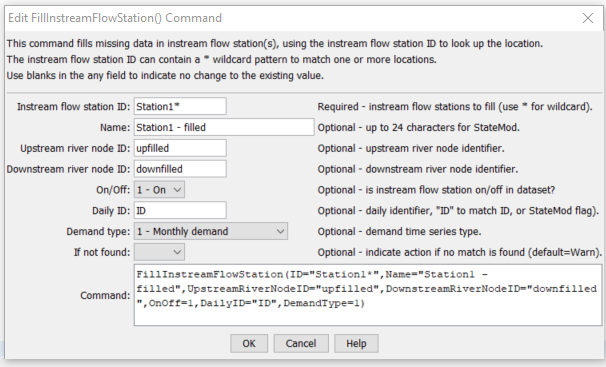This screenshot has width=606, height=367.
Task: Click 'This command fills missing data' description line
Action: [x=275, y=43]
